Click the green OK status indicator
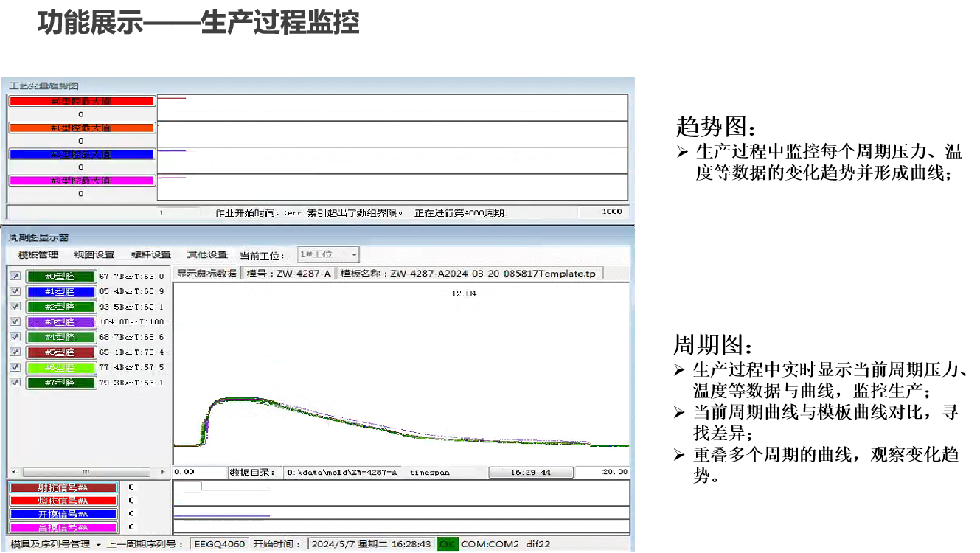 (x=448, y=544)
